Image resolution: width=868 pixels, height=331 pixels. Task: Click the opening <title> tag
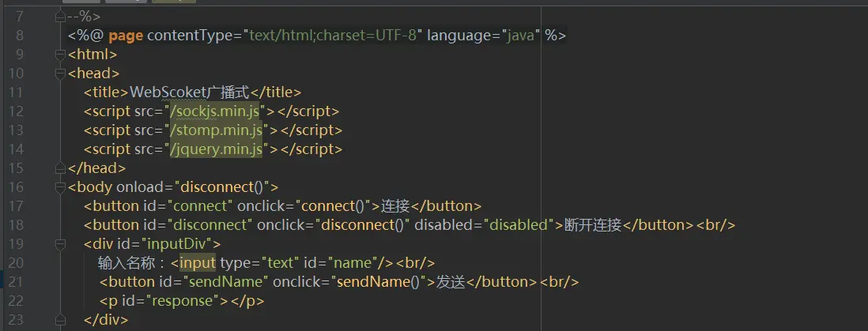[107, 92]
